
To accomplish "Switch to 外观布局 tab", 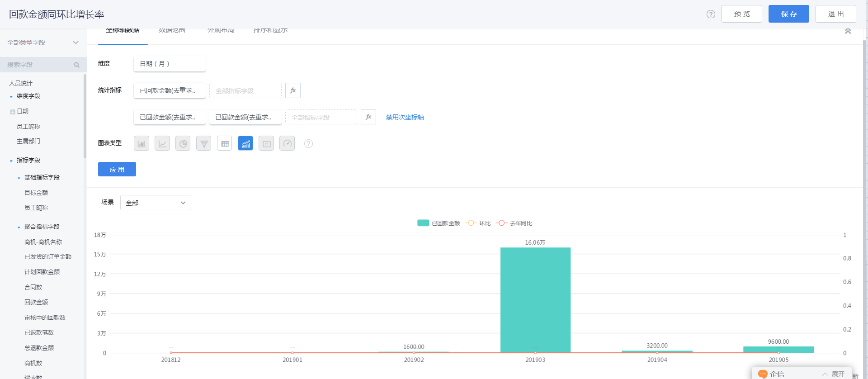I will (x=221, y=31).
